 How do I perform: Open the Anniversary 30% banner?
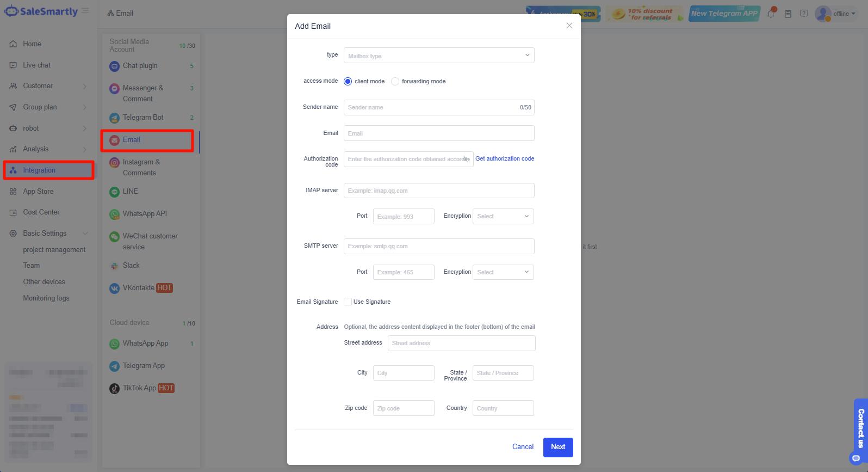(x=563, y=14)
